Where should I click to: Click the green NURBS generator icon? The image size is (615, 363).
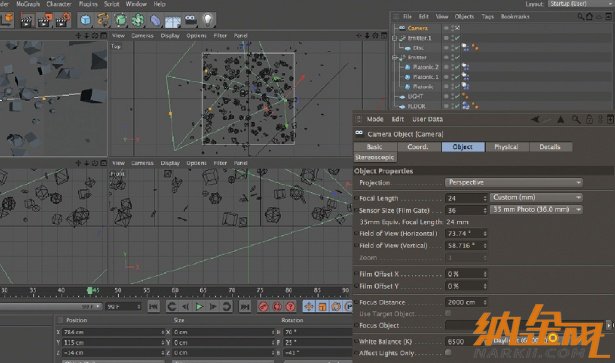click(120, 20)
